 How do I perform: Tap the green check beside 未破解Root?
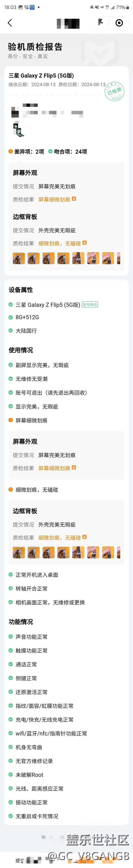(10, 774)
